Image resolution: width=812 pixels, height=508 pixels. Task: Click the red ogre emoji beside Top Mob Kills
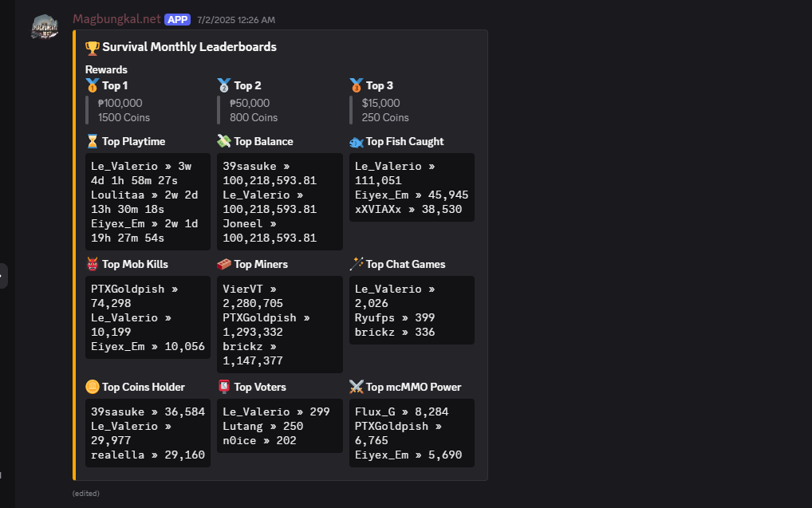pyautogui.click(x=93, y=264)
